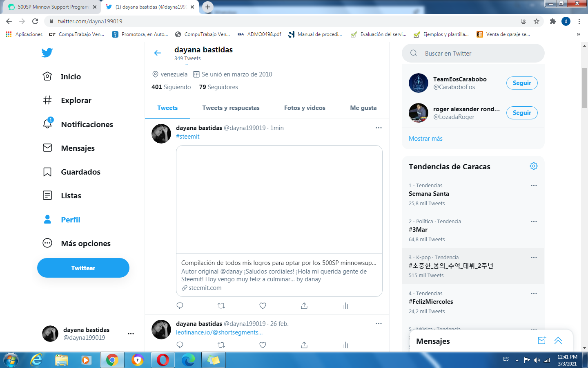Click the Buscar en Twitter search field
The height and width of the screenshot is (368, 588).
pos(473,54)
